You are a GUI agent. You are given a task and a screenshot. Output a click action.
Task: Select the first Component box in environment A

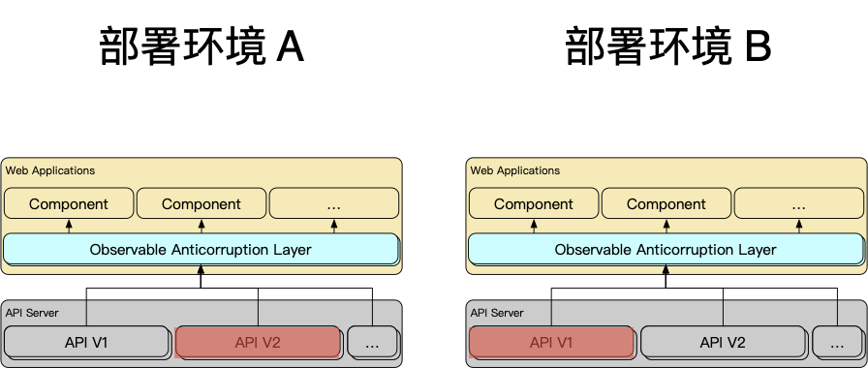coord(69,203)
